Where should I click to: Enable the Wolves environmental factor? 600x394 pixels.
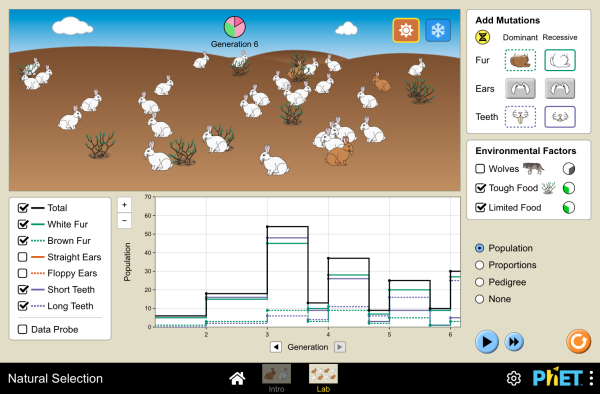(x=480, y=169)
